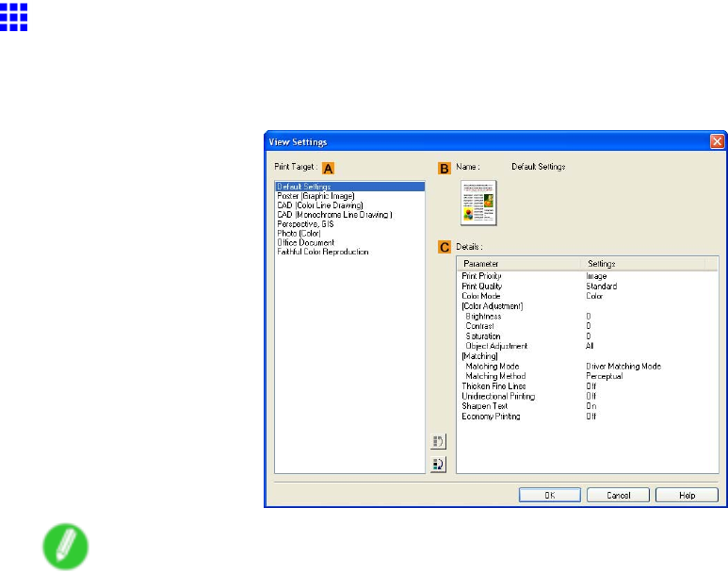The width and height of the screenshot is (728, 573).
Task: Choose CAD (Color Line Drawing) target
Action: [319, 205]
